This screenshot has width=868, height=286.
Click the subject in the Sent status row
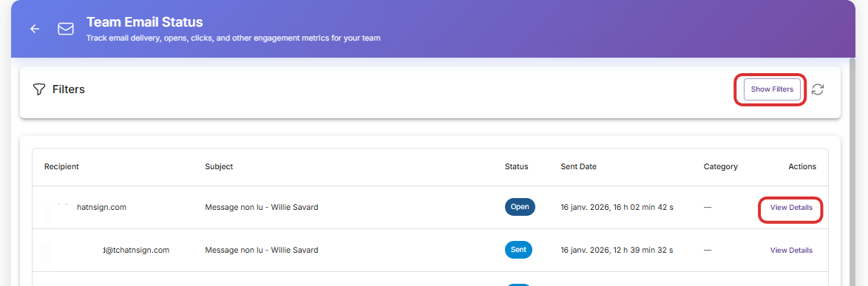pos(261,250)
